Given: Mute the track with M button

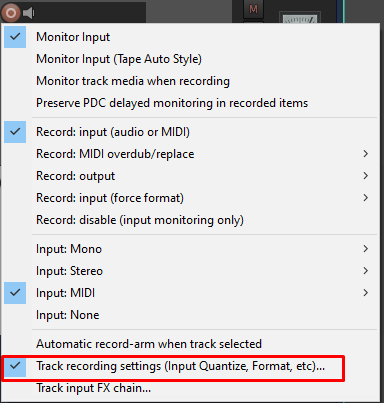Looking at the screenshot, I should point(253,9).
